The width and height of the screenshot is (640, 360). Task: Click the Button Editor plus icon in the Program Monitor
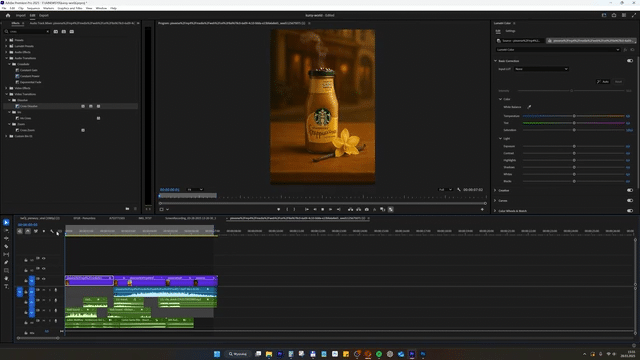pyautogui.click(x=482, y=209)
